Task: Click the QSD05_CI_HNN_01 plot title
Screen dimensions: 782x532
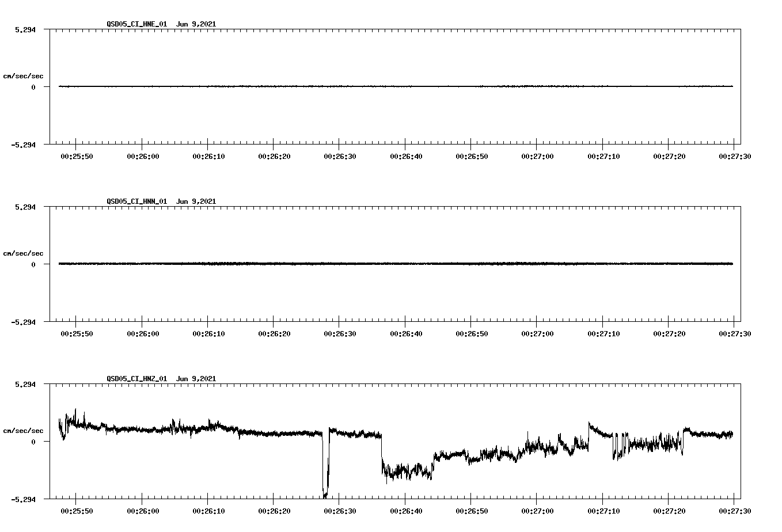Action: 161,202
